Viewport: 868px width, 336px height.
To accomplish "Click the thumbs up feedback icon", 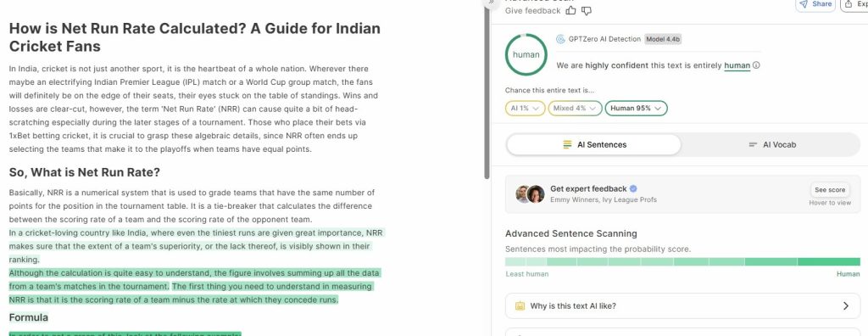I will click(x=570, y=10).
